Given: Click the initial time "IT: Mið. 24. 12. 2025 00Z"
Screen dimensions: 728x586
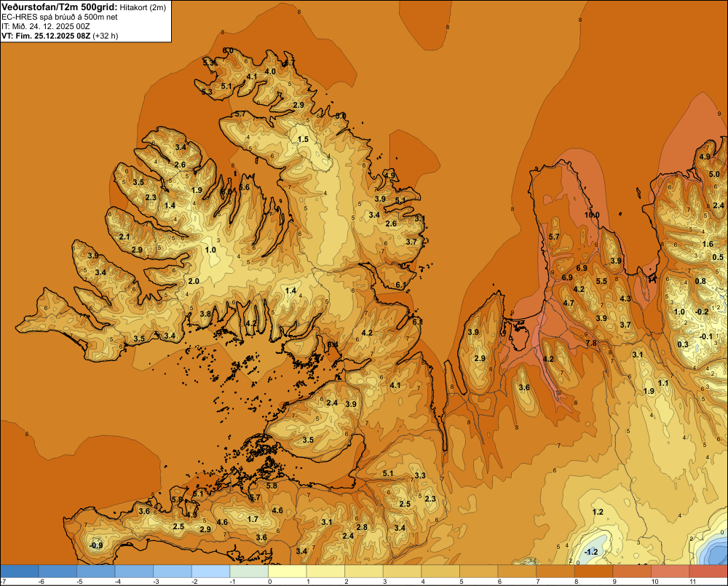Looking at the screenshot, I should pyautogui.click(x=47, y=26).
